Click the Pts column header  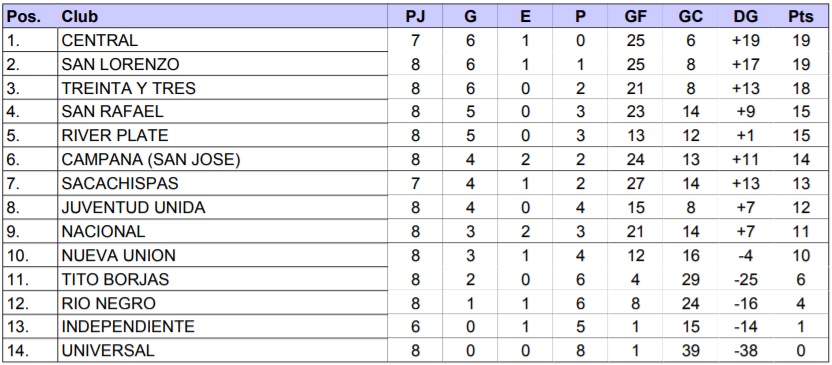(x=800, y=16)
